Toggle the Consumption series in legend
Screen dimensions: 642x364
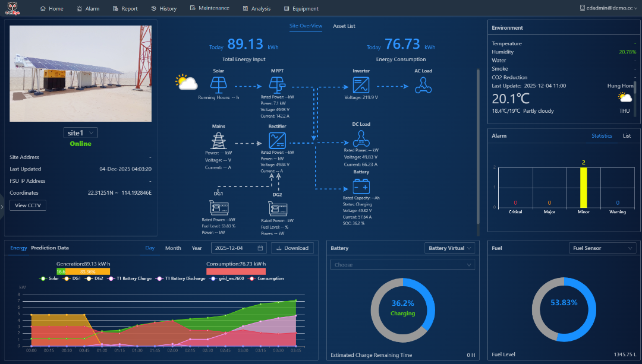266,278
